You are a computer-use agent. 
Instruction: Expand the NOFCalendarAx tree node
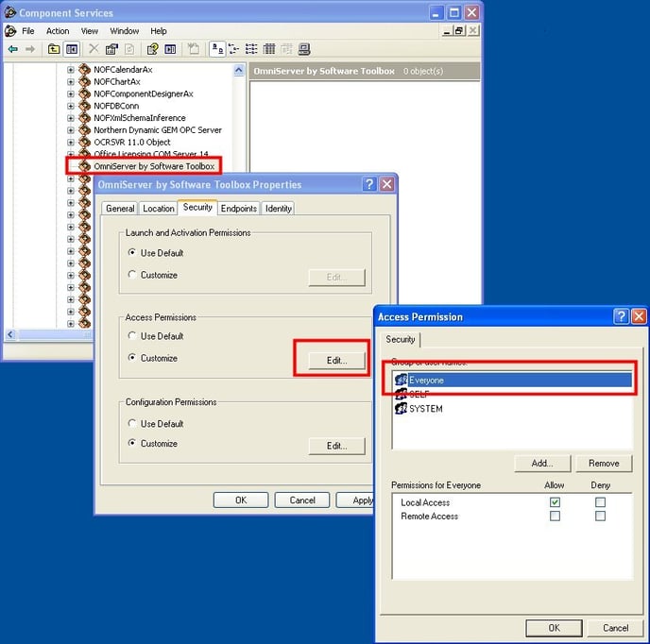pos(70,70)
